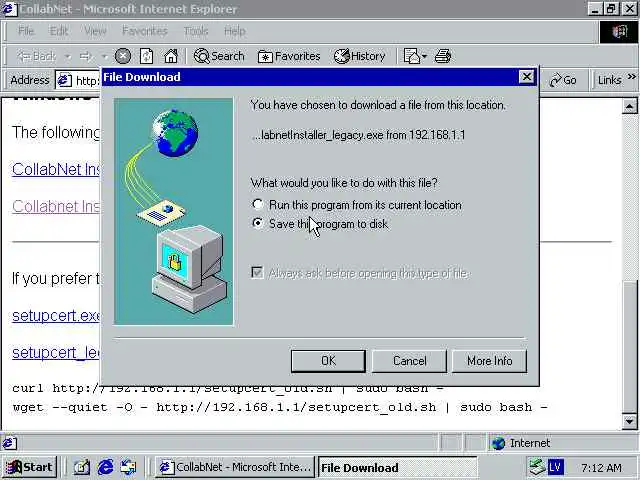Click the Outlook Express quick launch icon
Viewport: 640px width, 480px height.
point(129,467)
